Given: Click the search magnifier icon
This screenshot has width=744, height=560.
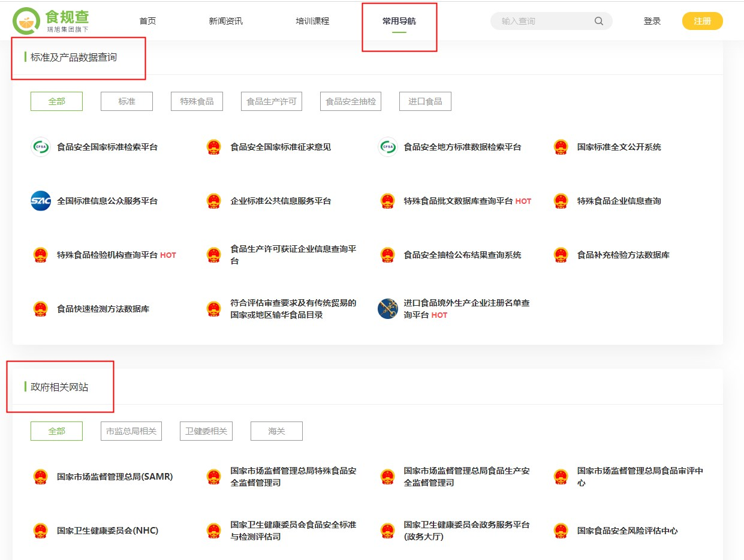Looking at the screenshot, I should (x=598, y=21).
